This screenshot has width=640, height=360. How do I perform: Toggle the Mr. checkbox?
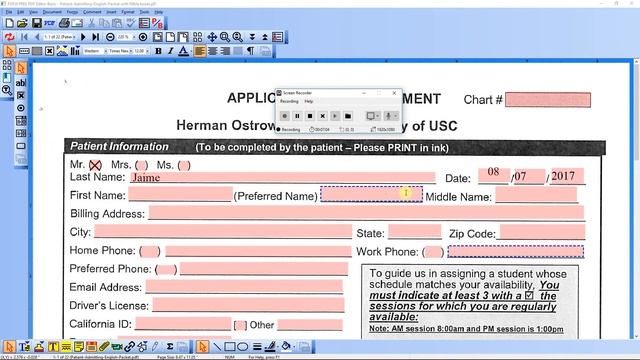click(95, 165)
